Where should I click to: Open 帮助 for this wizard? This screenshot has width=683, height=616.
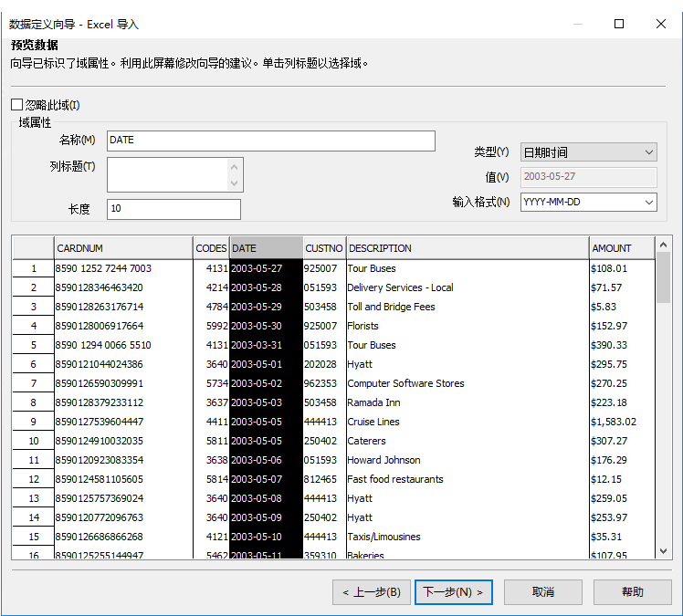(632, 592)
